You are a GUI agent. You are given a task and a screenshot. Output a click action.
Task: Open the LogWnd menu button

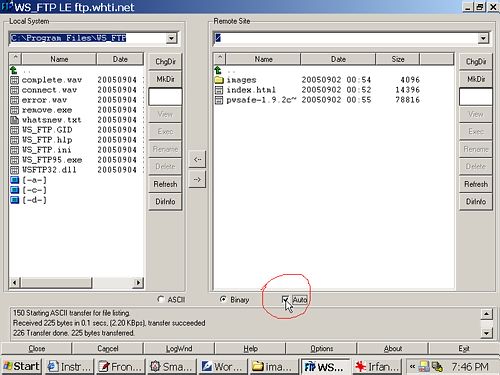tap(179, 349)
